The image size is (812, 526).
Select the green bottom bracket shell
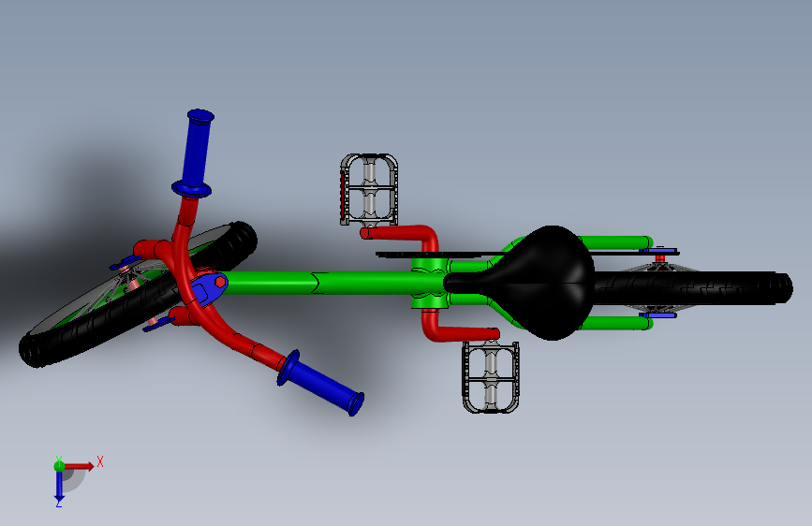[x=430, y=283]
